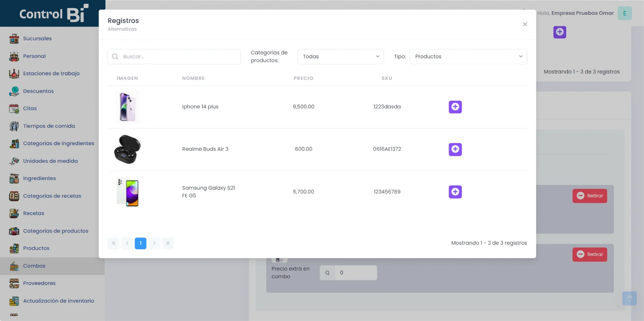
Task: Click the Categorías de ingredientes icon
Action: (x=14, y=143)
